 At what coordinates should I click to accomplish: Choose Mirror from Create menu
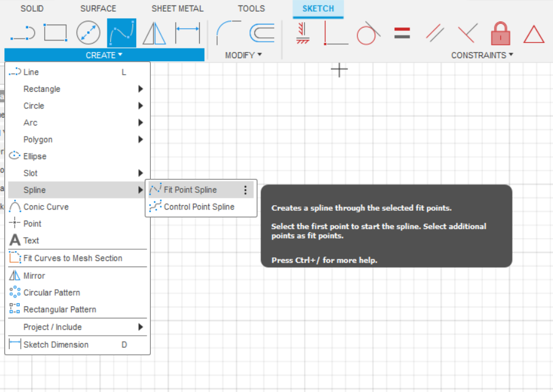point(78,276)
